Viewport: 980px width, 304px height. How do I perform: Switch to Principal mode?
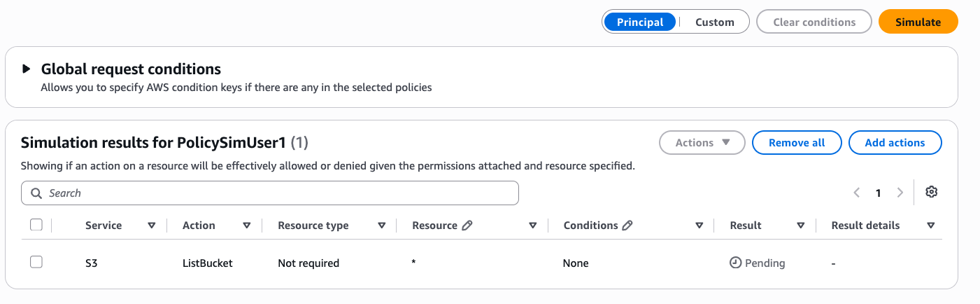[640, 22]
